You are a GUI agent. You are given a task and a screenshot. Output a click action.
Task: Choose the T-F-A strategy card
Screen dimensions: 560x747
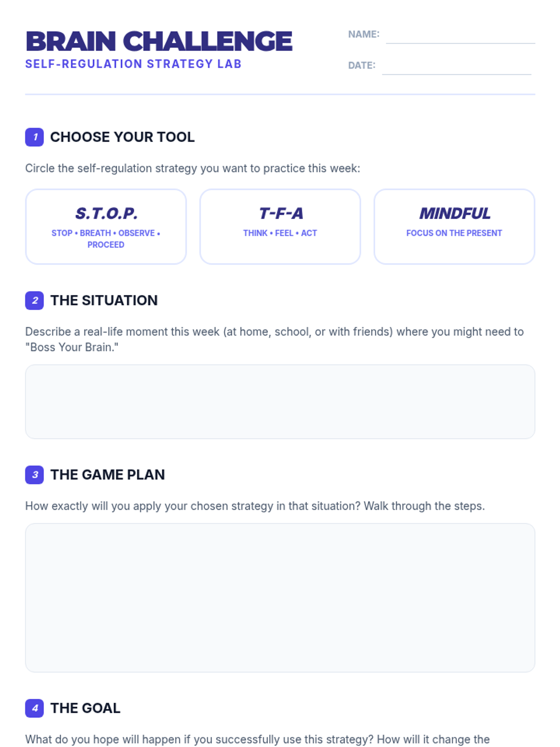(280, 227)
